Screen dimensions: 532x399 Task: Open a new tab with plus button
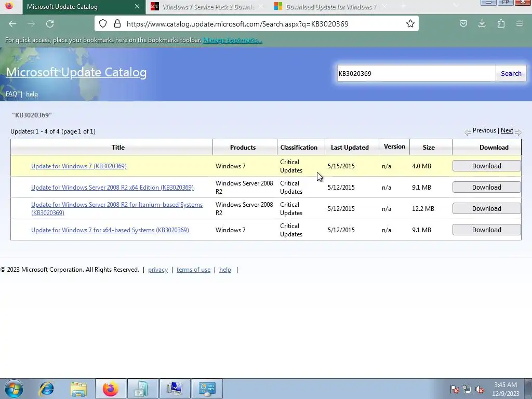tap(403, 6)
